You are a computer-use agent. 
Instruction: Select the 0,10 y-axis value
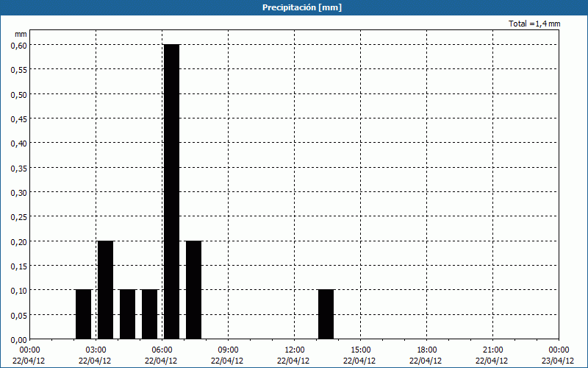(x=19, y=290)
